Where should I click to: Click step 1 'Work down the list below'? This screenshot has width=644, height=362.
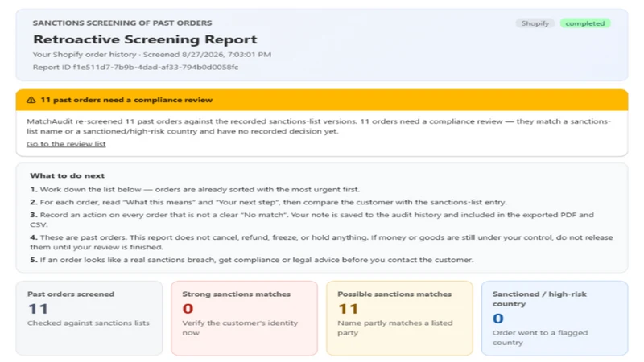point(195,190)
